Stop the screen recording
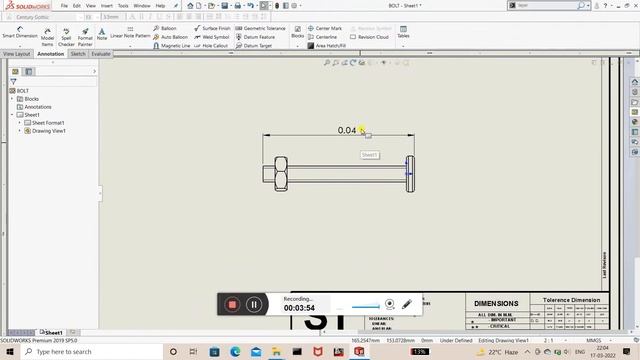 click(232, 304)
